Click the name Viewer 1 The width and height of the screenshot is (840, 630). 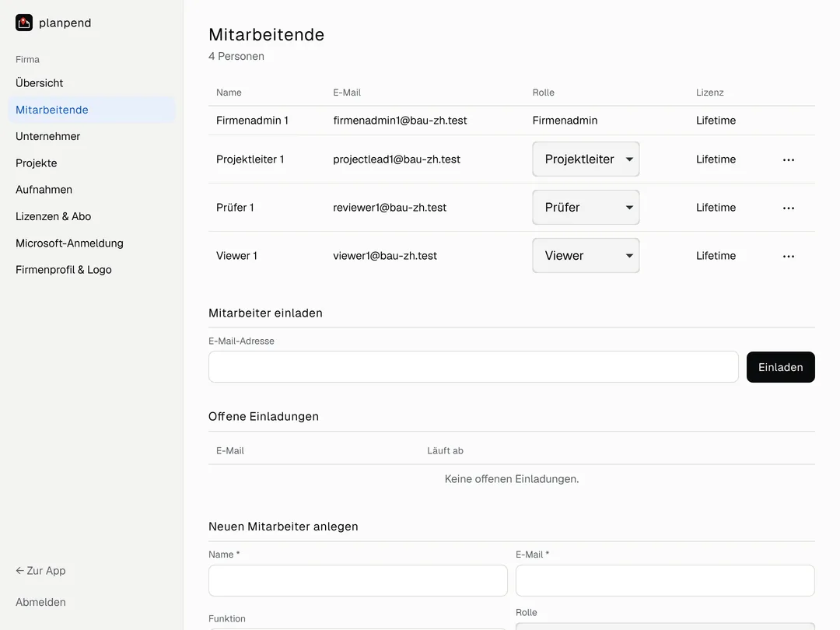236,256
